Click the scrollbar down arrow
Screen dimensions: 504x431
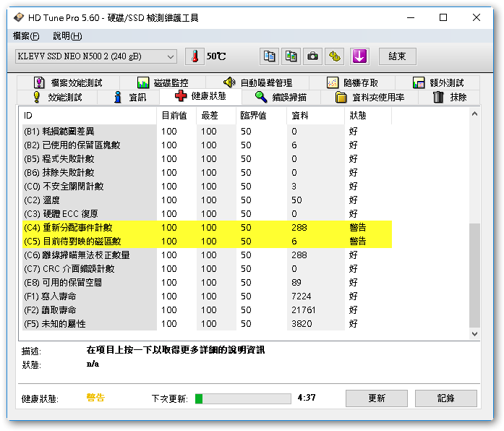(x=474, y=333)
